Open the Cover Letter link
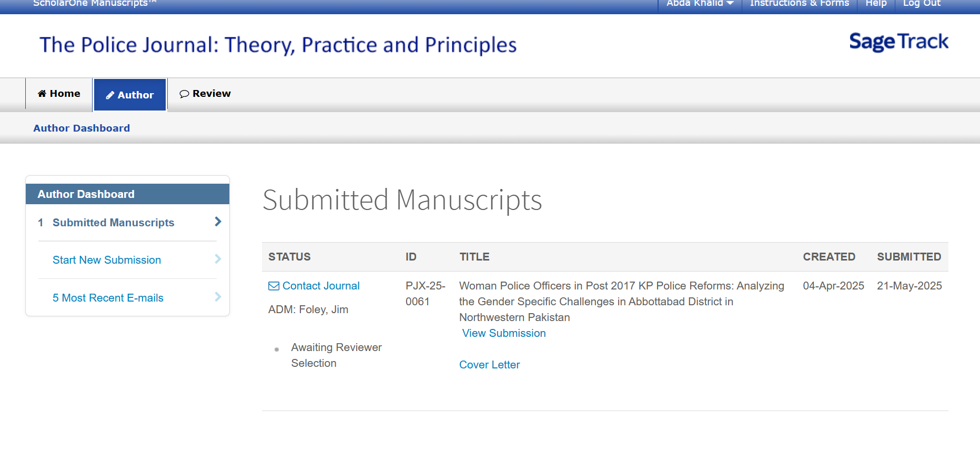The image size is (980, 460). [489, 365]
